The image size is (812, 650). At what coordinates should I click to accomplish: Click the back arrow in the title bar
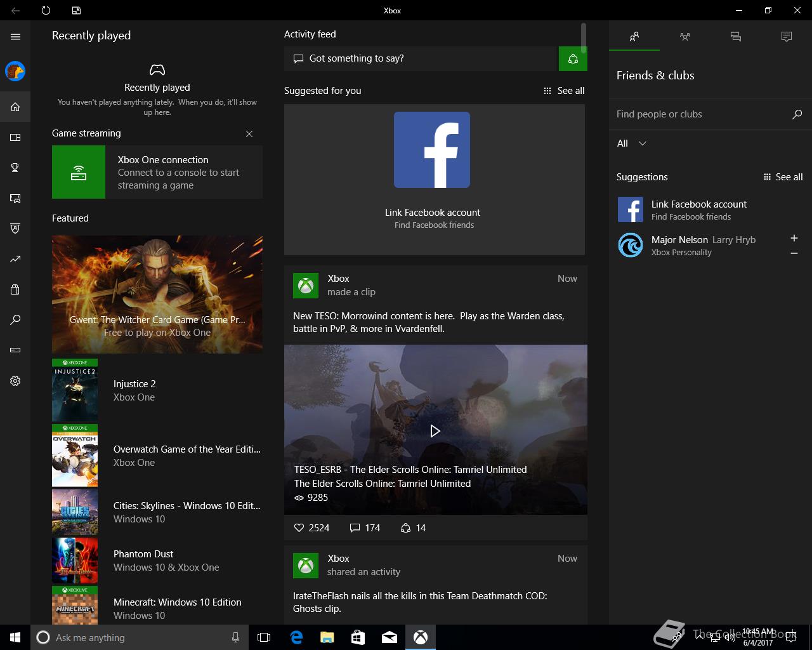click(15, 10)
